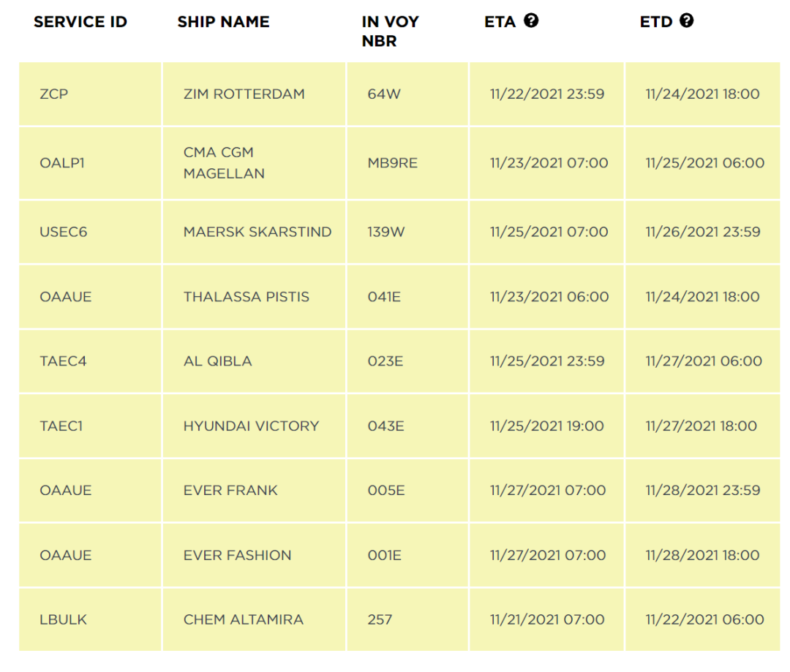Click ETA 11/23/2021 06:00
This screenshot has width=790, height=672.
[x=549, y=297]
